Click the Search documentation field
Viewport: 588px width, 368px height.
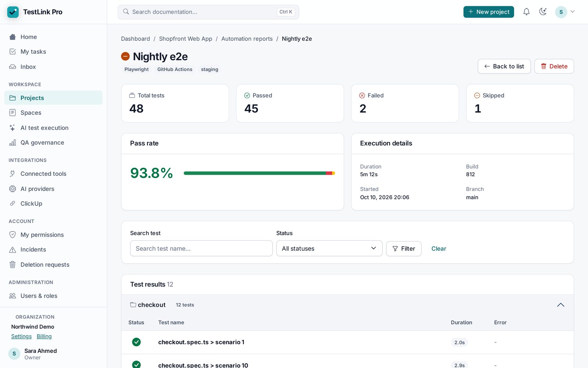(208, 12)
